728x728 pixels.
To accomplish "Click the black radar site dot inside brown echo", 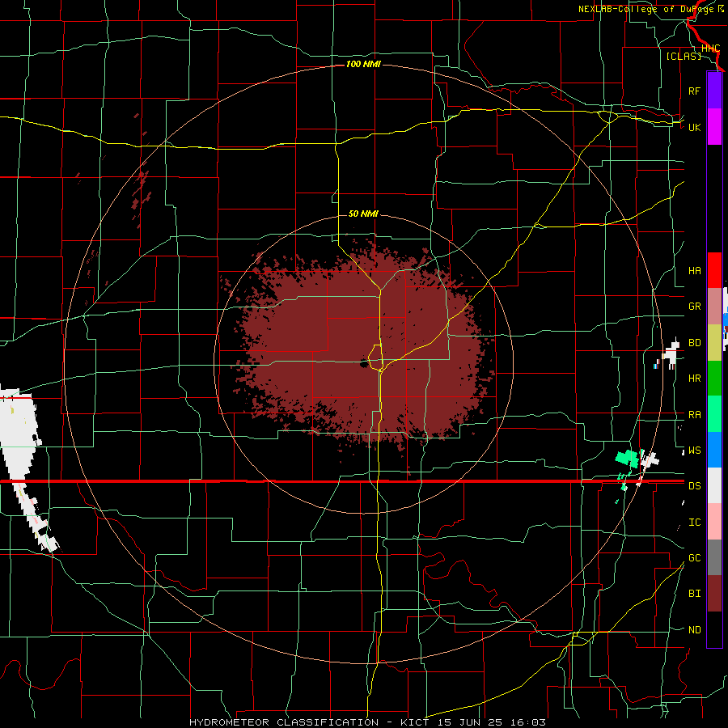I will pyautogui.click(x=363, y=364).
